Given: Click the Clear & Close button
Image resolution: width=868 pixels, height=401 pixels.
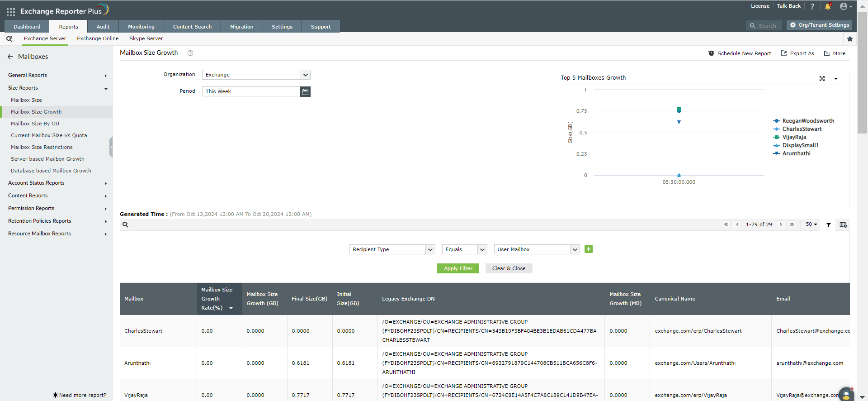Looking at the screenshot, I should [509, 268].
